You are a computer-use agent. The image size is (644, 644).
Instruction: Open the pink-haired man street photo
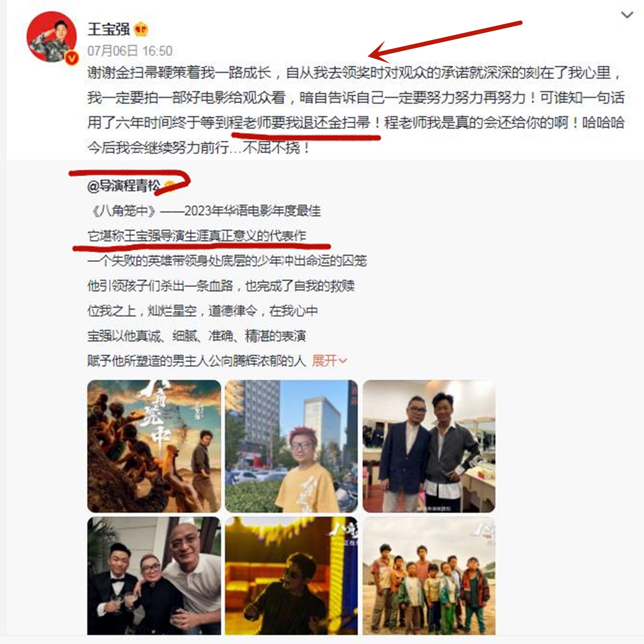click(x=291, y=446)
